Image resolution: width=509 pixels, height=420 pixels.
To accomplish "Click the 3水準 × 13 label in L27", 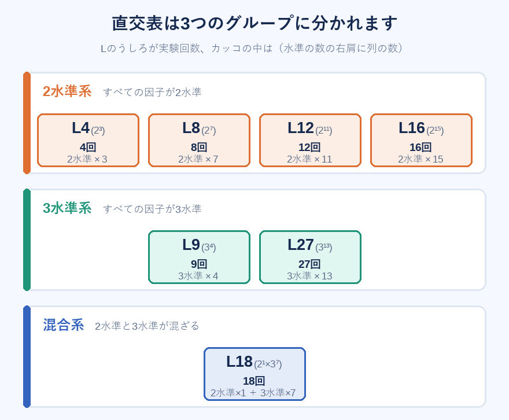I will tap(309, 276).
